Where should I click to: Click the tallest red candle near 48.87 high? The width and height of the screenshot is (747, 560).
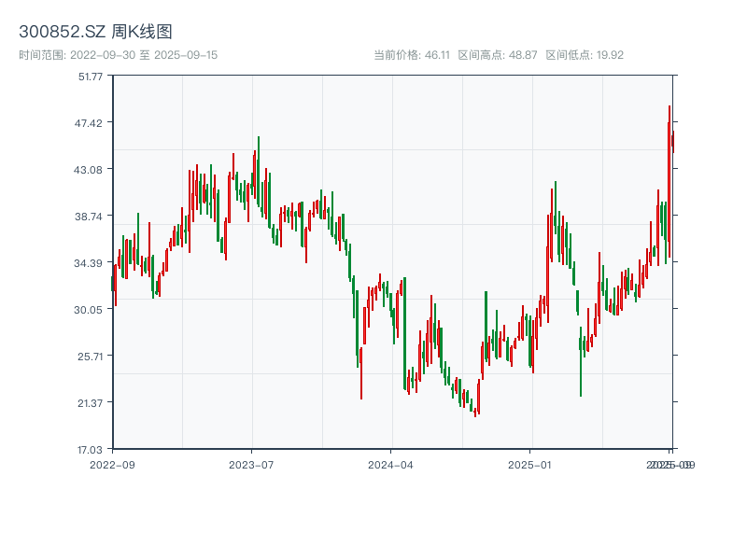[669, 181]
